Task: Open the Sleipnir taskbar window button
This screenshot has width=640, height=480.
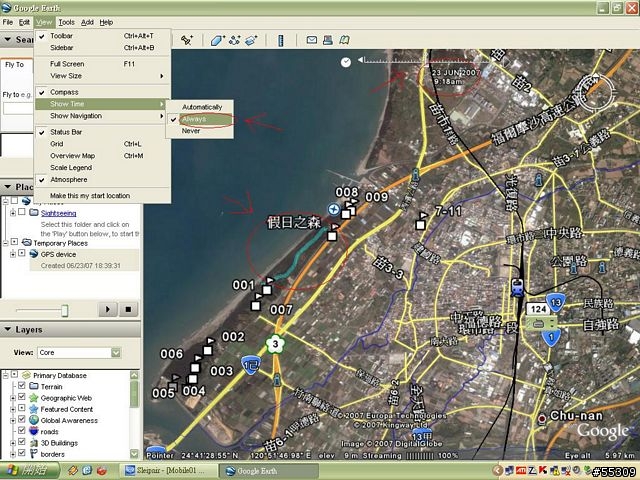Action: [x=168, y=471]
